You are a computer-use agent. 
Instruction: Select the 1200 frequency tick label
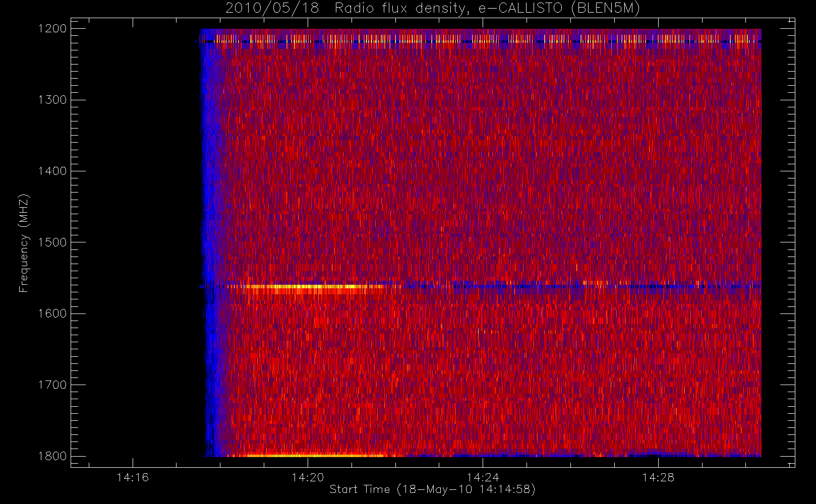[x=52, y=29]
